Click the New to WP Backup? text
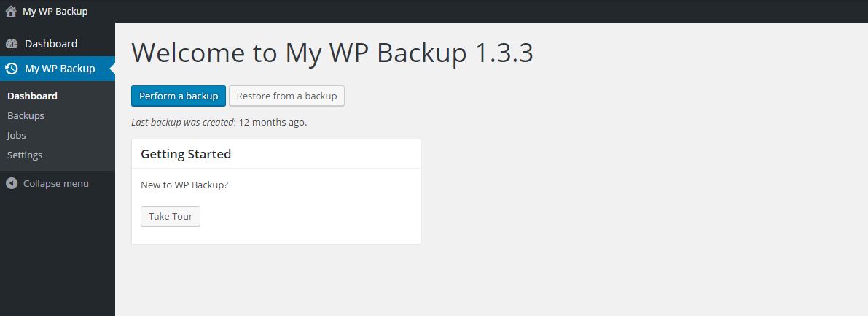The height and width of the screenshot is (316, 868). tap(184, 185)
